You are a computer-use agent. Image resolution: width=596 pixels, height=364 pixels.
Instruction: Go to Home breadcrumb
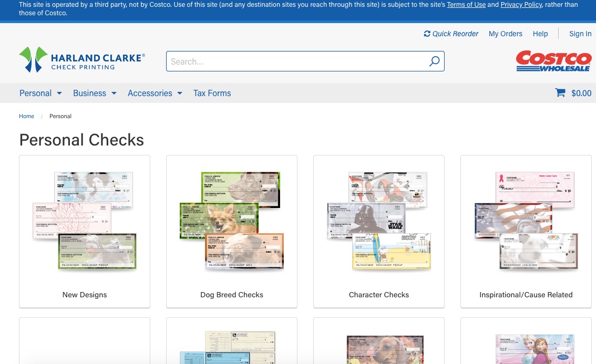[x=27, y=116]
